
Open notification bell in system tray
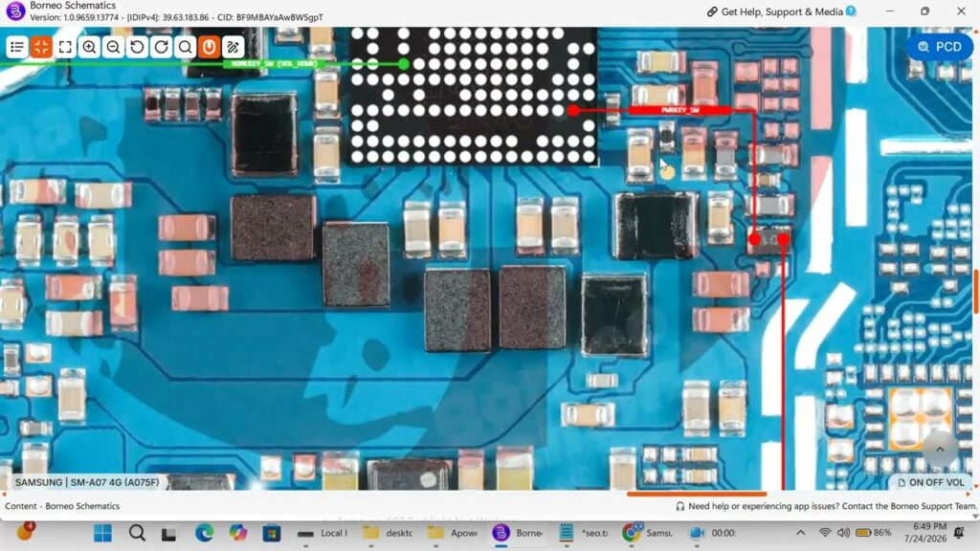[959, 532]
